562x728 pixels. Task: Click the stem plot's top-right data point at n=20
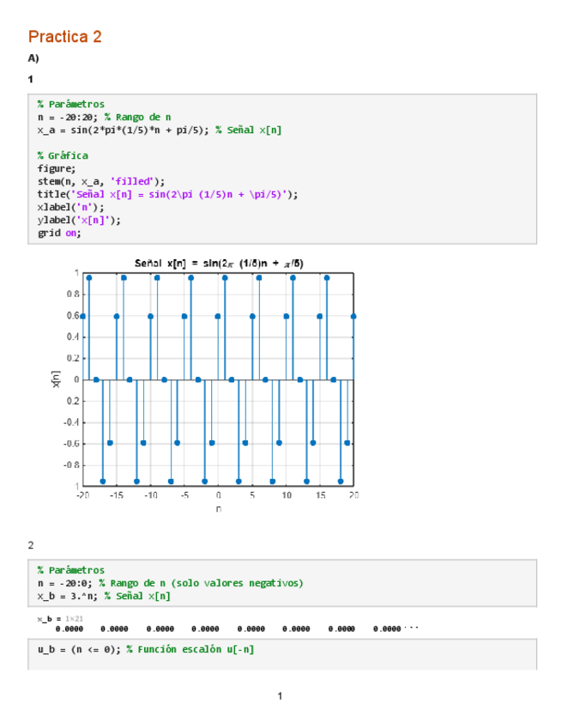354,316
